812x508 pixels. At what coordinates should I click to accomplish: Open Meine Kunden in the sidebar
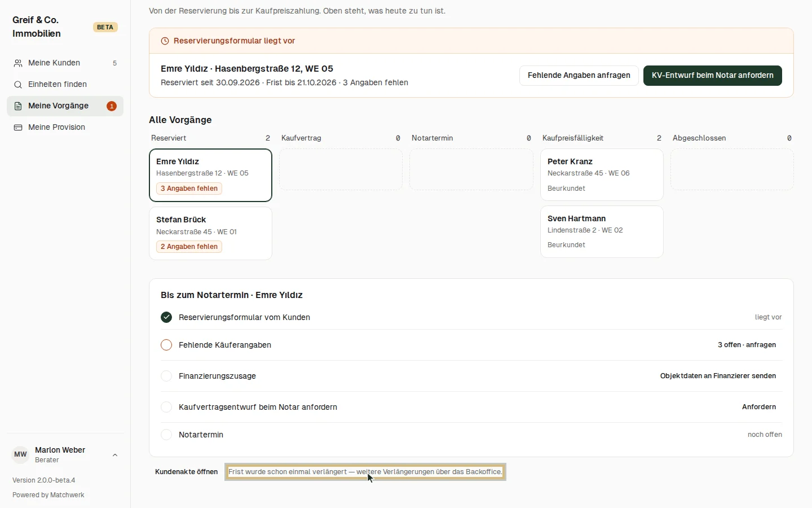(65, 63)
